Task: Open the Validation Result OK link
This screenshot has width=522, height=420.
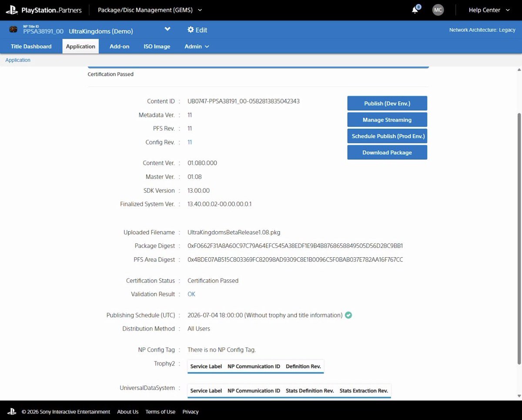Action: pyautogui.click(x=191, y=294)
